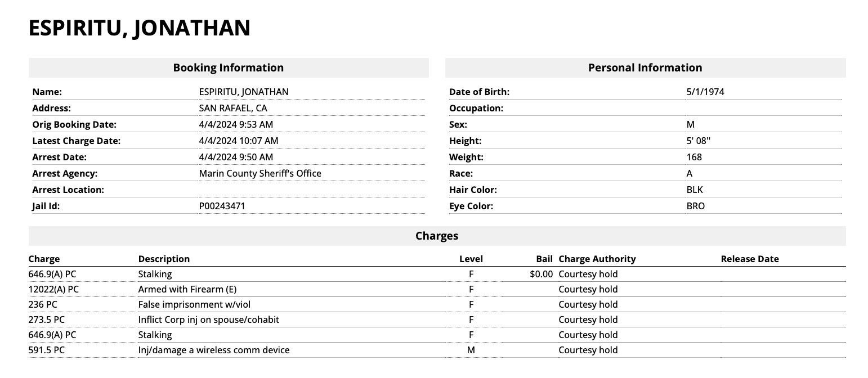Select the Jail Id value P00243471
The image size is (868, 378).
[222, 206]
